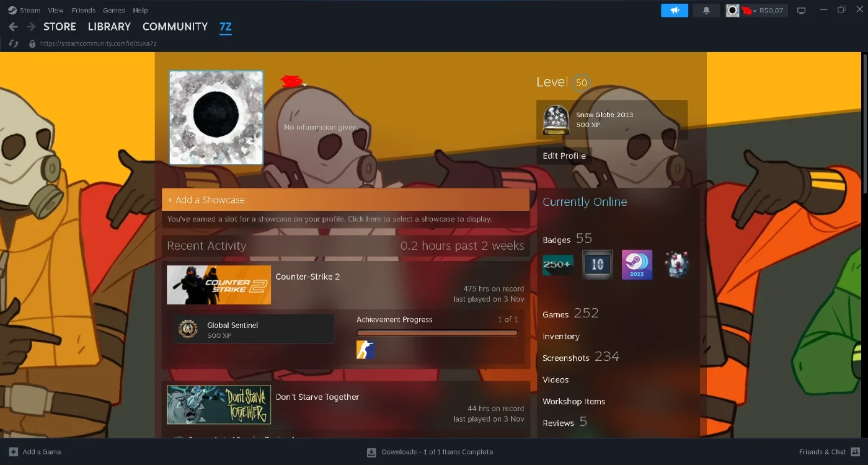
Task: Open the 10 years of service badge
Action: coord(597,265)
